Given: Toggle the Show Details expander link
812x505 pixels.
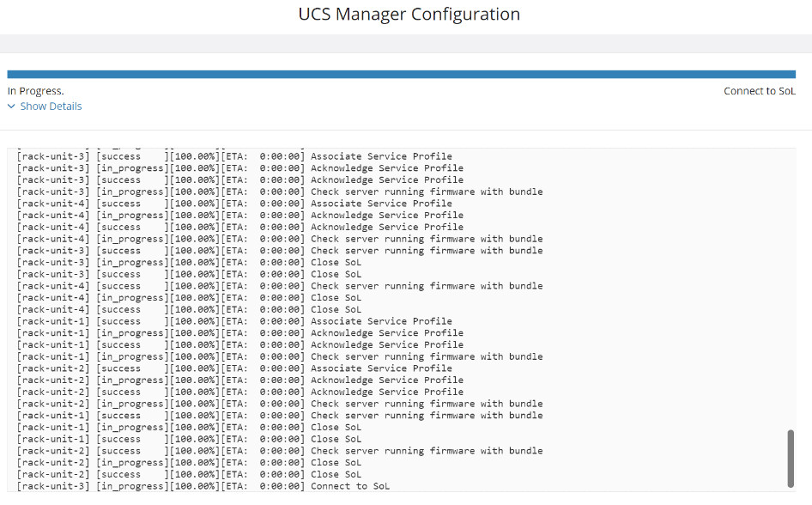Looking at the screenshot, I should click(45, 106).
